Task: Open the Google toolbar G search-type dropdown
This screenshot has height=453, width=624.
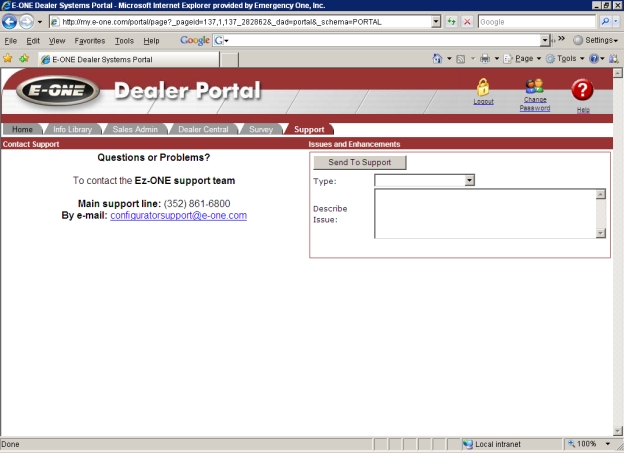Action: point(221,40)
